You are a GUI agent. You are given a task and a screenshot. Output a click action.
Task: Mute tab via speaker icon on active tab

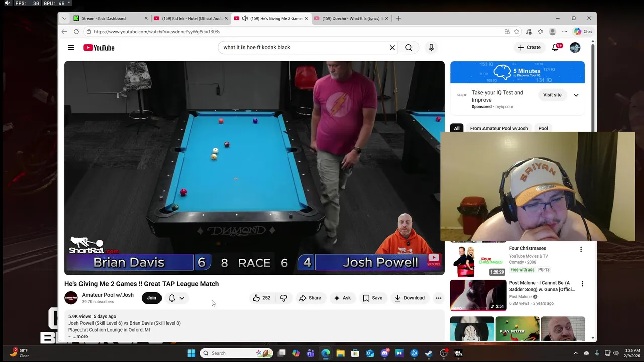[245, 18]
